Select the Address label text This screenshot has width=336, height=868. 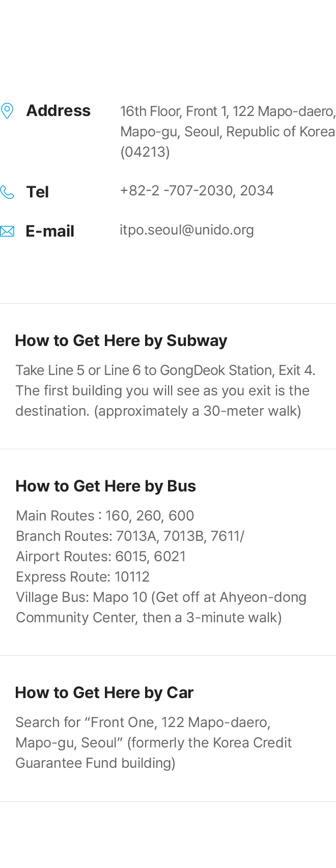click(59, 111)
